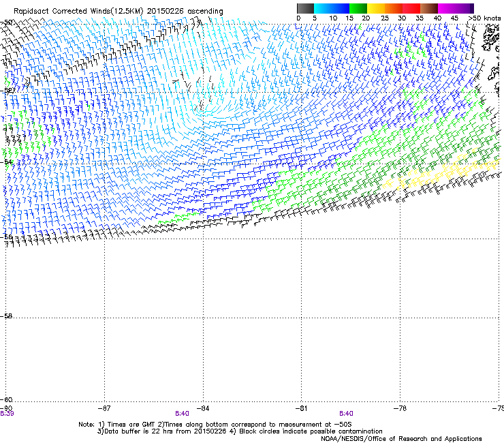Screen dimensions: 504x443
Task: Click the title 'Rapidscat Corrected Winds(12.5KM) 20150226 ascending'
Action: (119, 12)
